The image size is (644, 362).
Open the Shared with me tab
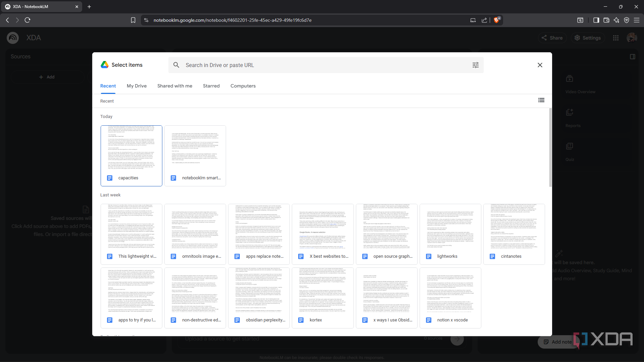pos(175,86)
